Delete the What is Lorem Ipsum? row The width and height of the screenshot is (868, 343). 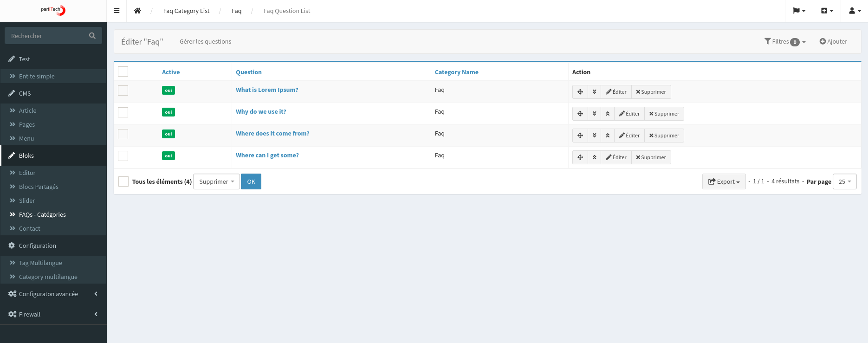click(651, 92)
